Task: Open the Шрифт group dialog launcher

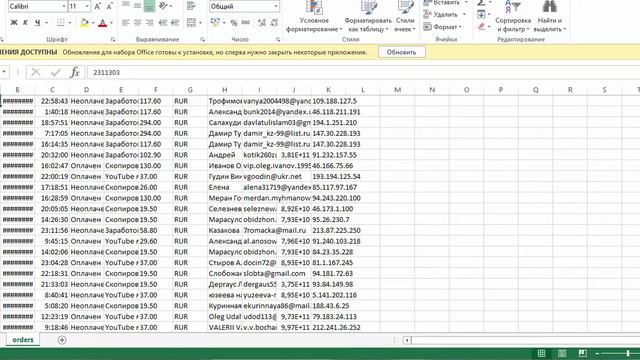Action: [113, 40]
